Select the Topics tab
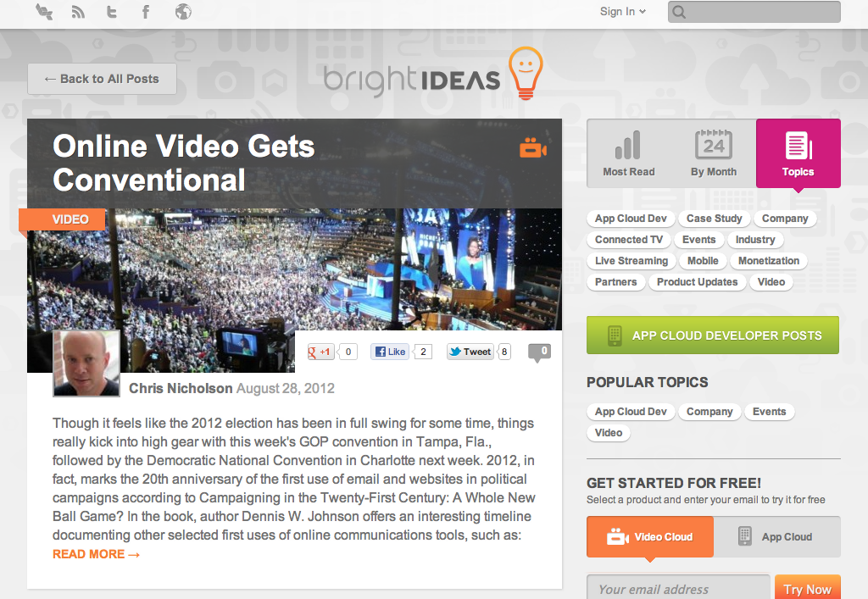 [798, 153]
